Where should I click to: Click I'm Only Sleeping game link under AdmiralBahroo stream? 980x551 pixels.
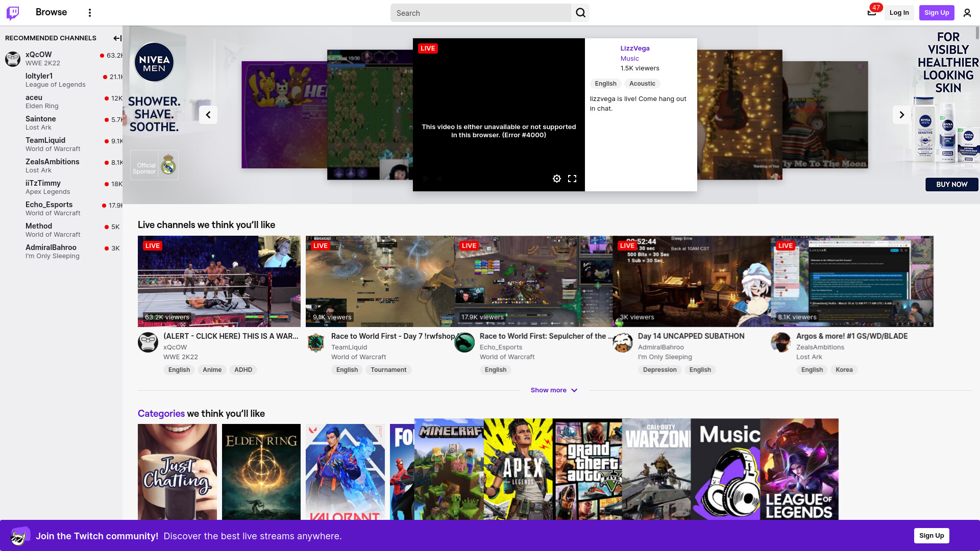665,357
